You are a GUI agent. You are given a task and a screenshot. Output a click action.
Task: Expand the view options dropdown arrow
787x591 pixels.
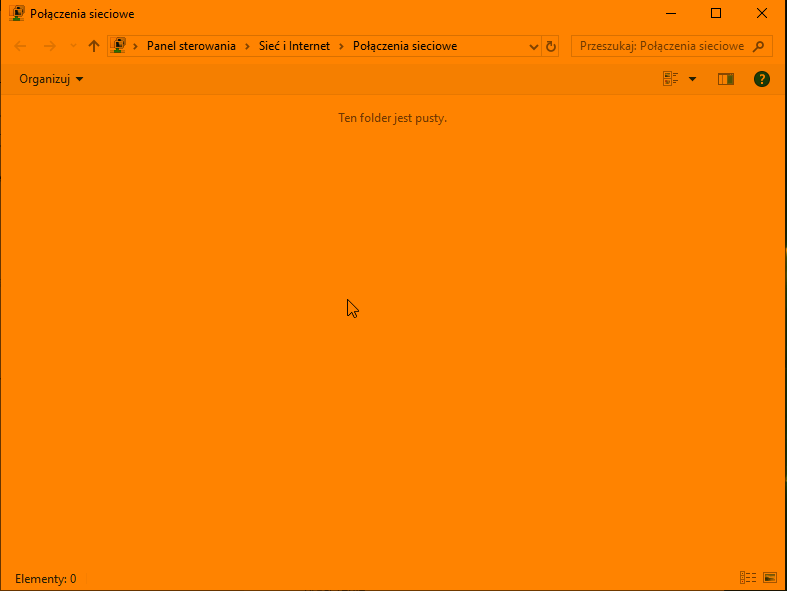point(692,79)
